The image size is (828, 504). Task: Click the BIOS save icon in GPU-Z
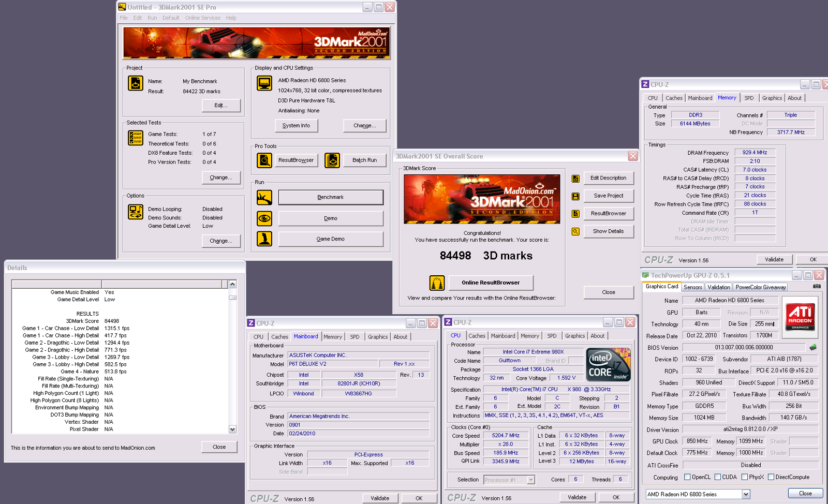pyautogui.click(x=813, y=347)
